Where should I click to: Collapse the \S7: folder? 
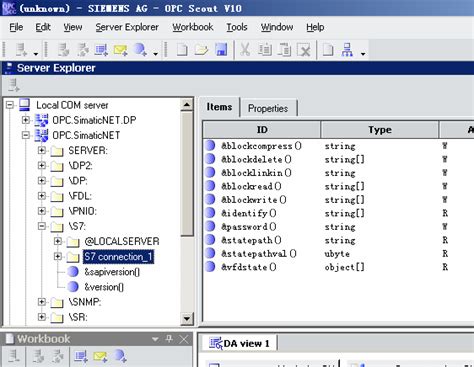click(42, 226)
